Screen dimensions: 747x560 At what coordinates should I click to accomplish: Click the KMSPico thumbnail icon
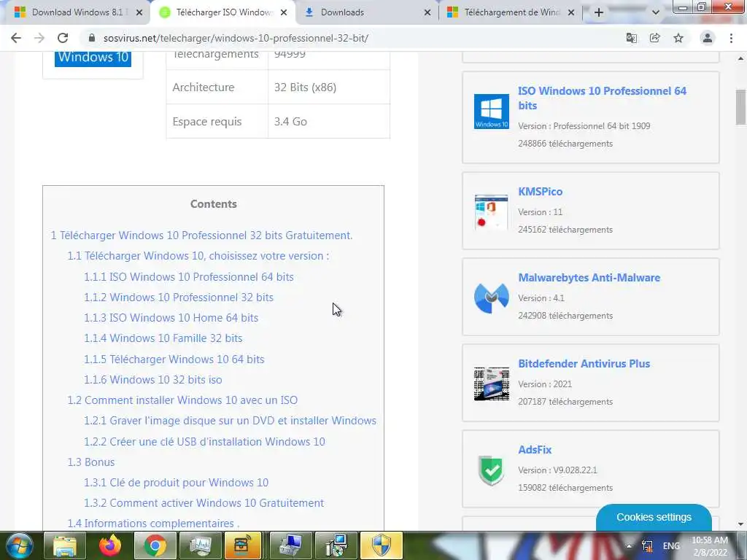tap(491, 212)
